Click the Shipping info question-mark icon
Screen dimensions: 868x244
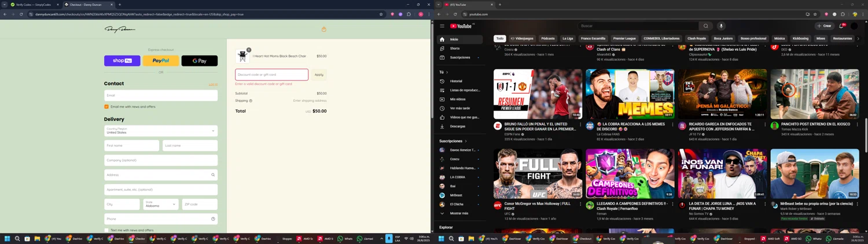[251, 101]
